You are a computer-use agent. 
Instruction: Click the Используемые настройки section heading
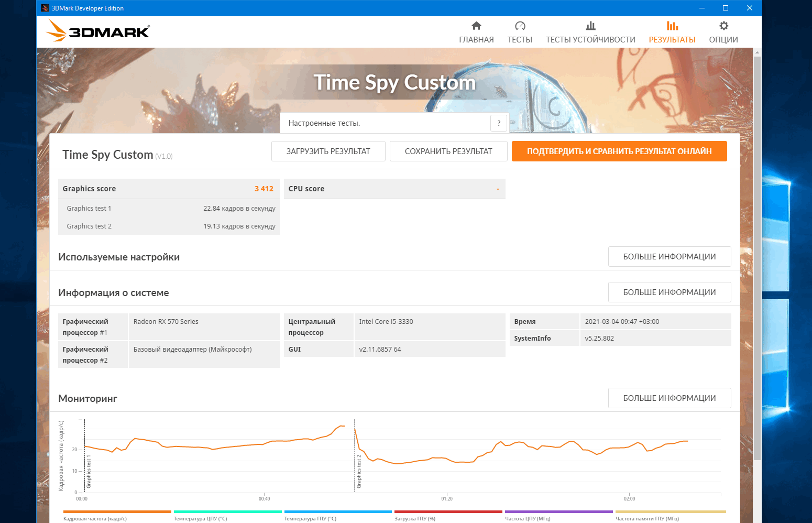tap(119, 257)
